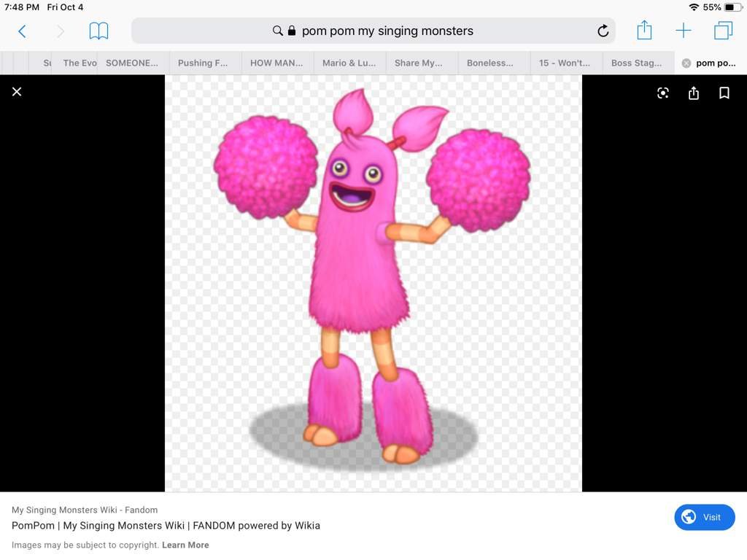
Task: Show all tabs overview icon
Action: [x=723, y=31]
